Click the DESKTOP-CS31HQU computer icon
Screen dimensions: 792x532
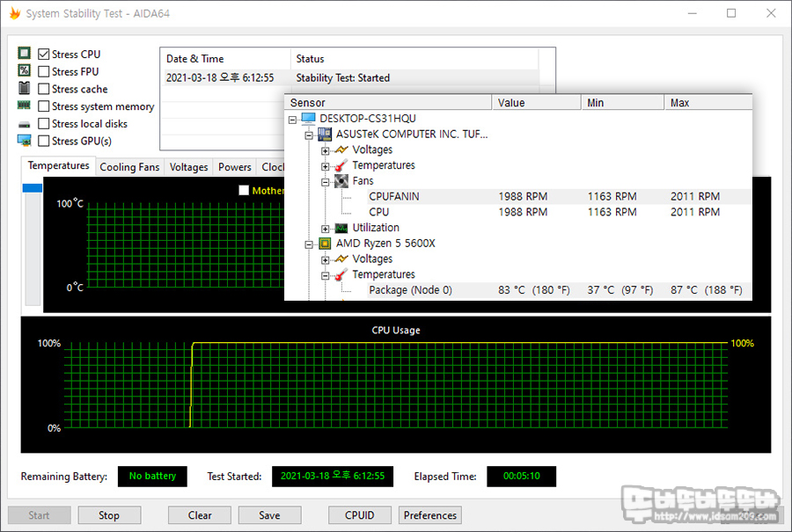tap(308, 118)
